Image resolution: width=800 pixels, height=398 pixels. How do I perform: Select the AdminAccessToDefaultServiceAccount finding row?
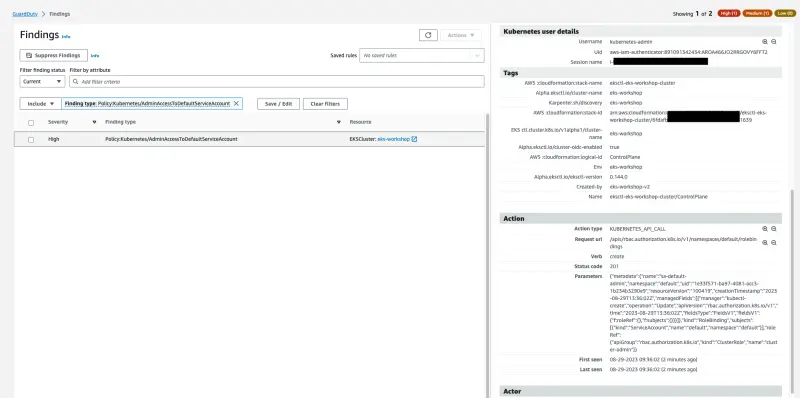[249, 139]
